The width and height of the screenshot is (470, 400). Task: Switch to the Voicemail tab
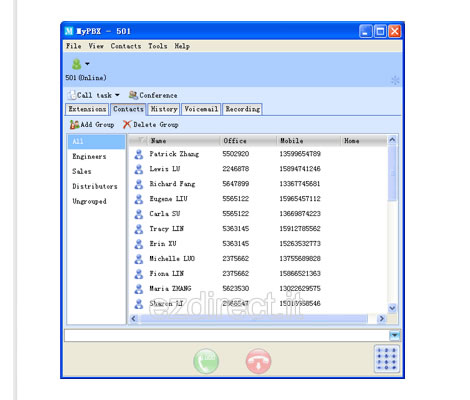point(201,109)
